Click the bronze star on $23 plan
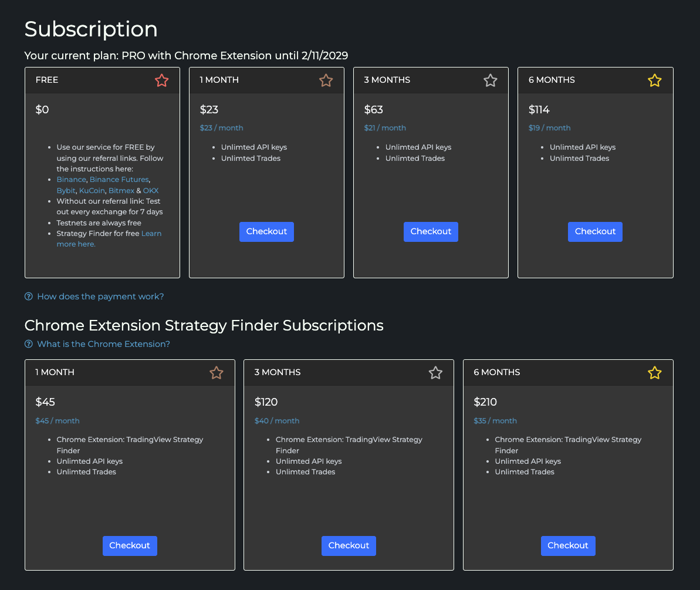 click(326, 80)
